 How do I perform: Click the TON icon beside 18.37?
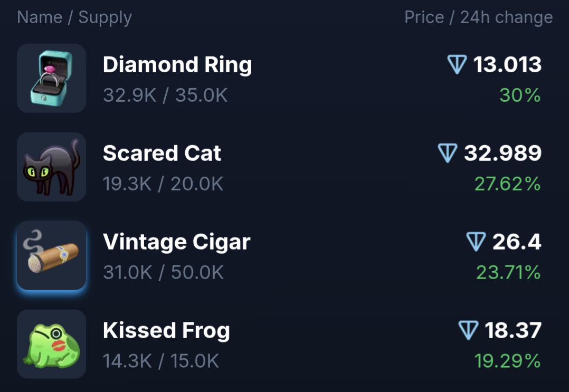click(x=468, y=330)
